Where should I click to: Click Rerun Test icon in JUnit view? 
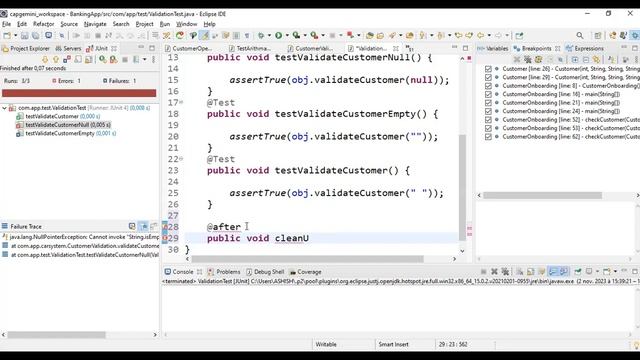tap(102, 60)
